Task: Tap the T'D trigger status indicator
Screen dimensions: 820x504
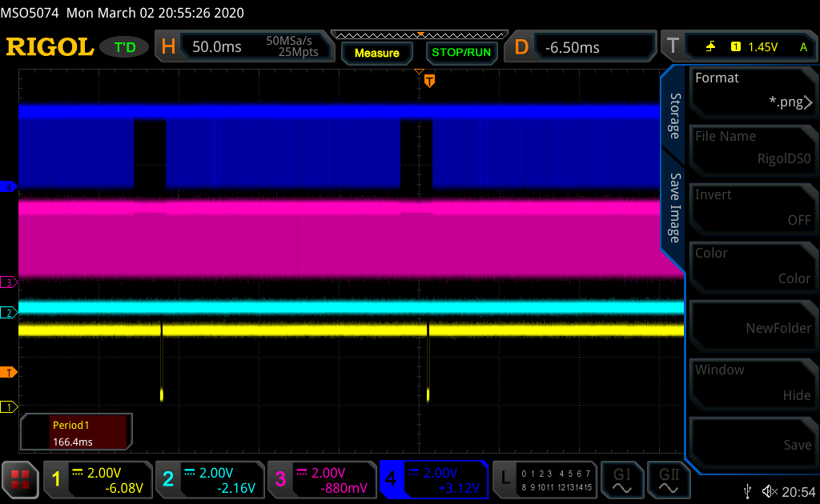Action: pyautogui.click(x=124, y=47)
